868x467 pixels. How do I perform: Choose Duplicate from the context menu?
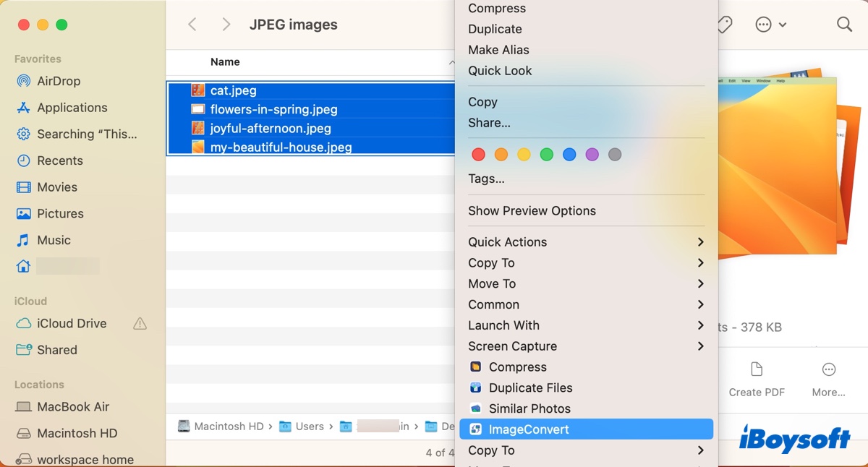coord(495,29)
